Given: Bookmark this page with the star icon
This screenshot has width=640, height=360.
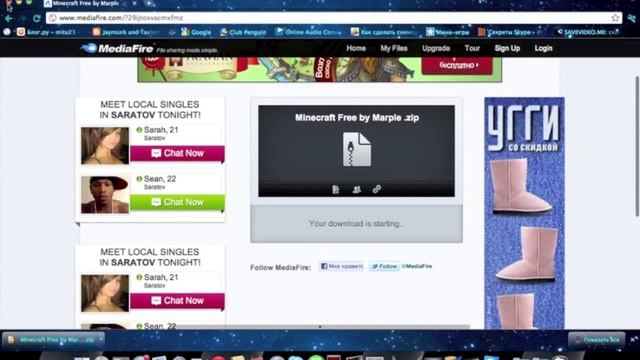Looking at the screenshot, I should click(615, 18).
